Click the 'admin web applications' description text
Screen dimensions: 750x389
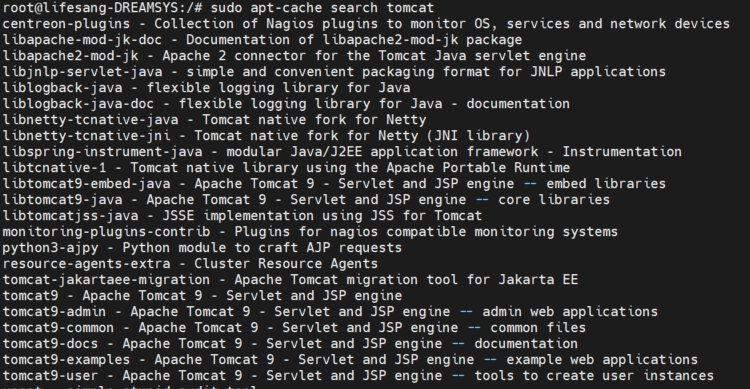[570, 312]
